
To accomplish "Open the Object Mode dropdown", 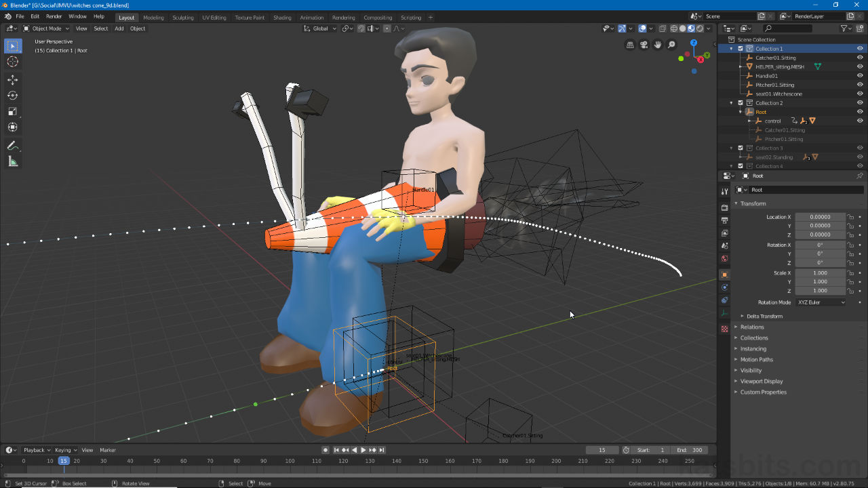I will pyautogui.click(x=46, y=28).
